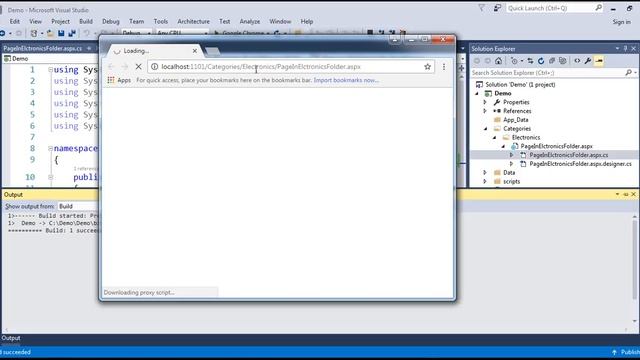Open Chrome's three-dot menu
640x360 pixels.
click(444, 67)
